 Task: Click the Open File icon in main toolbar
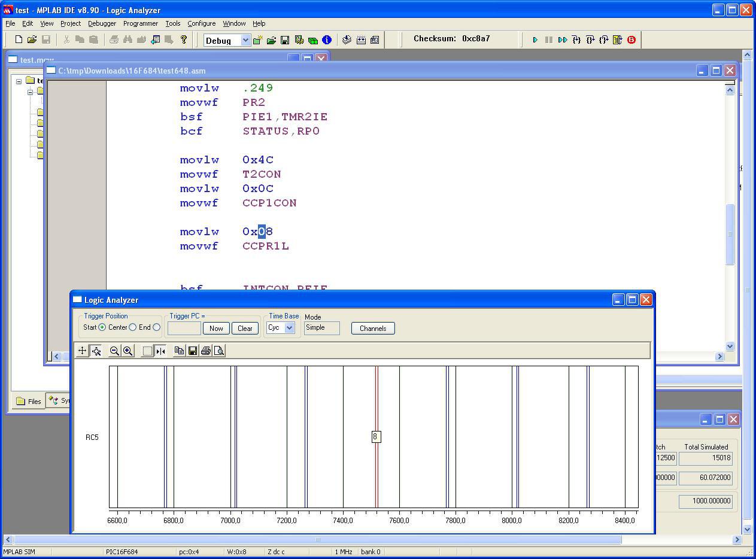coord(32,40)
